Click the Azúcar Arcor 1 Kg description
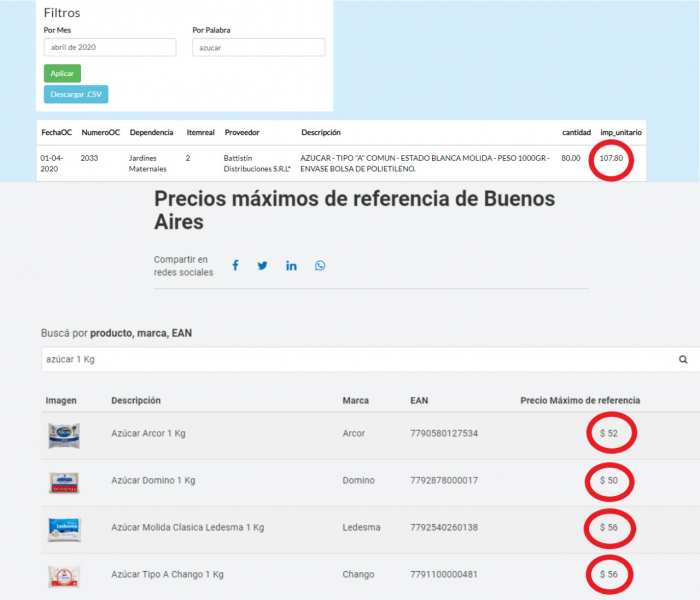This screenshot has height=600, width=700. [x=148, y=433]
